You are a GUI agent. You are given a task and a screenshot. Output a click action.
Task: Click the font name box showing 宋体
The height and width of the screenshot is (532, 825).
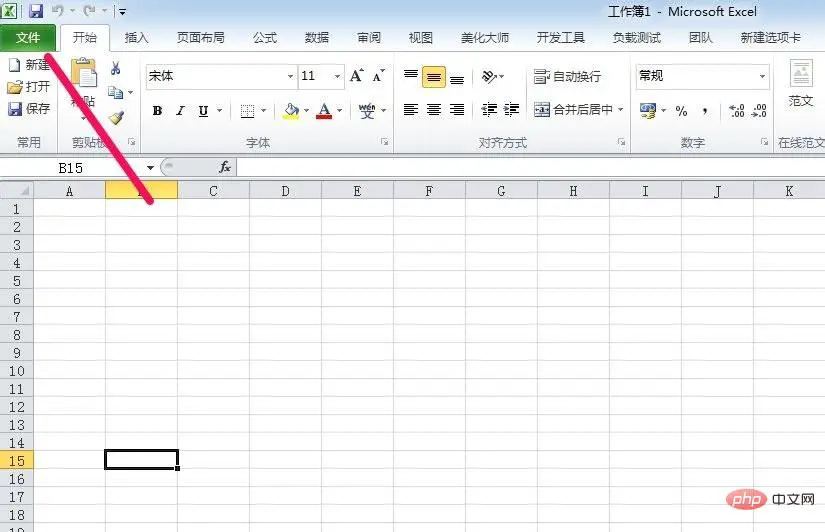click(x=216, y=76)
